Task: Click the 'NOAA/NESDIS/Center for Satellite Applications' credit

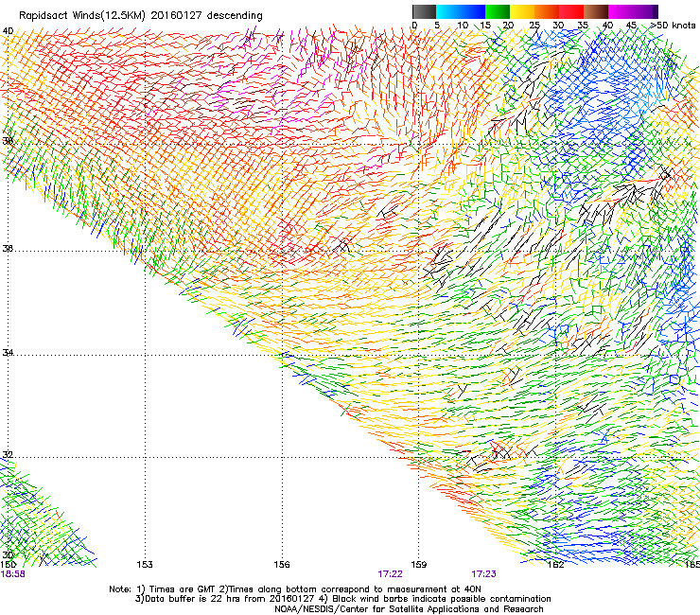Action: click(x=409, y=609)
